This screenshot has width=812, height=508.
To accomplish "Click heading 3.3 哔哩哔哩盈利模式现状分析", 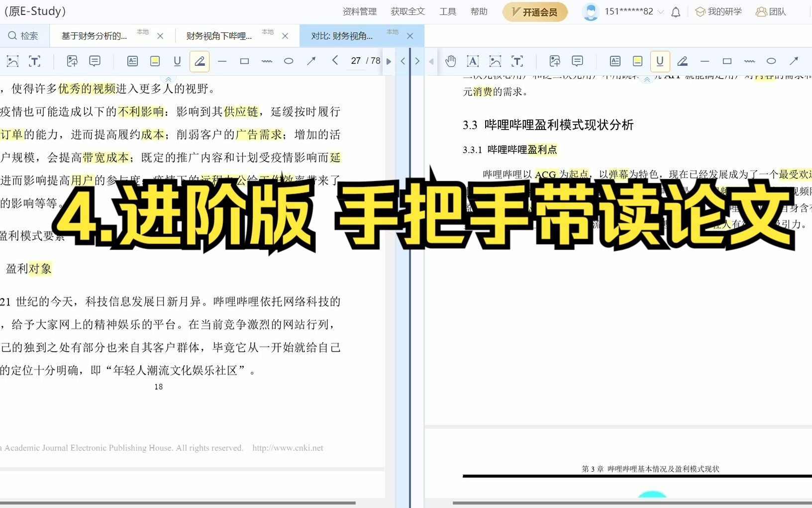I will [548, 125].
